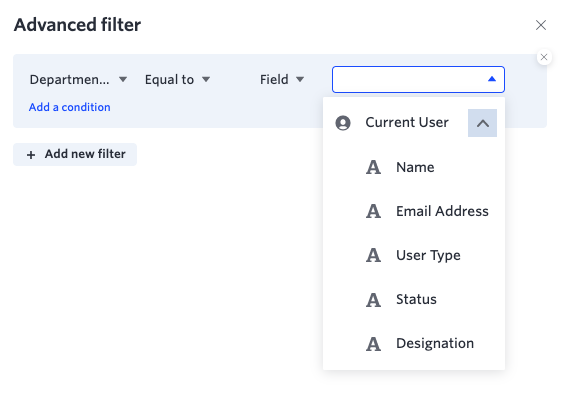Viewport: 563px width, 393px height.
Task: Click the plus icon on Add new filter
Action: [31, 155]
